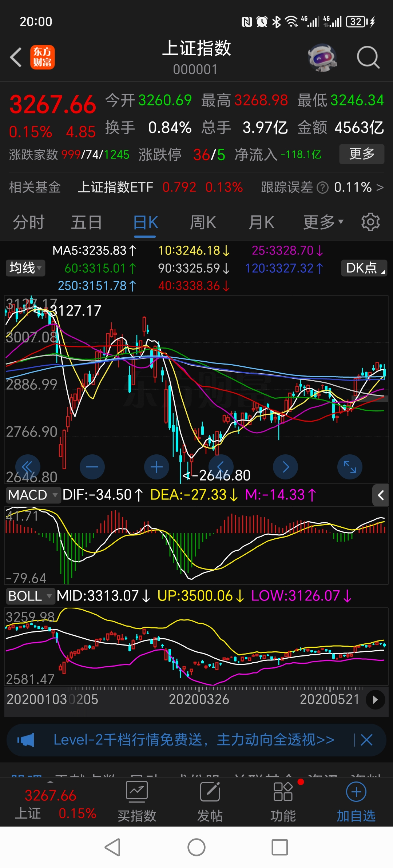Move chart right with right-arrow button
Viewport: 393px width, 868px height.
click(x=286, y=467)
